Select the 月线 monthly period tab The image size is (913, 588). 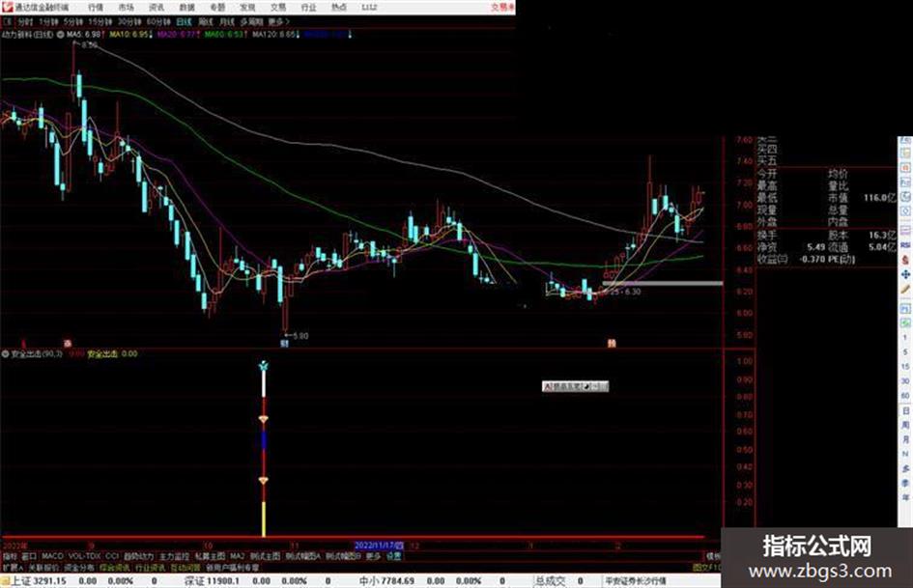(x=226, y=21)
